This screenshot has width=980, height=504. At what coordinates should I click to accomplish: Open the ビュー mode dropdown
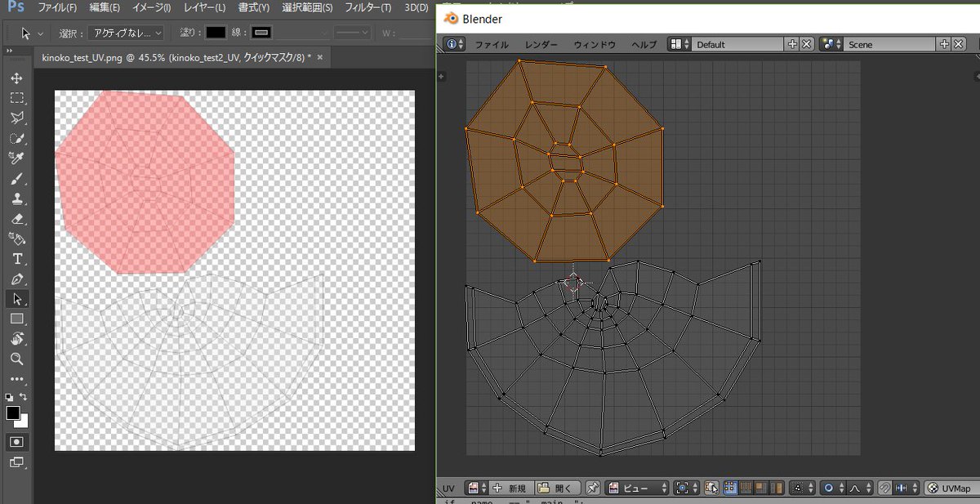[x=637, y=488]
